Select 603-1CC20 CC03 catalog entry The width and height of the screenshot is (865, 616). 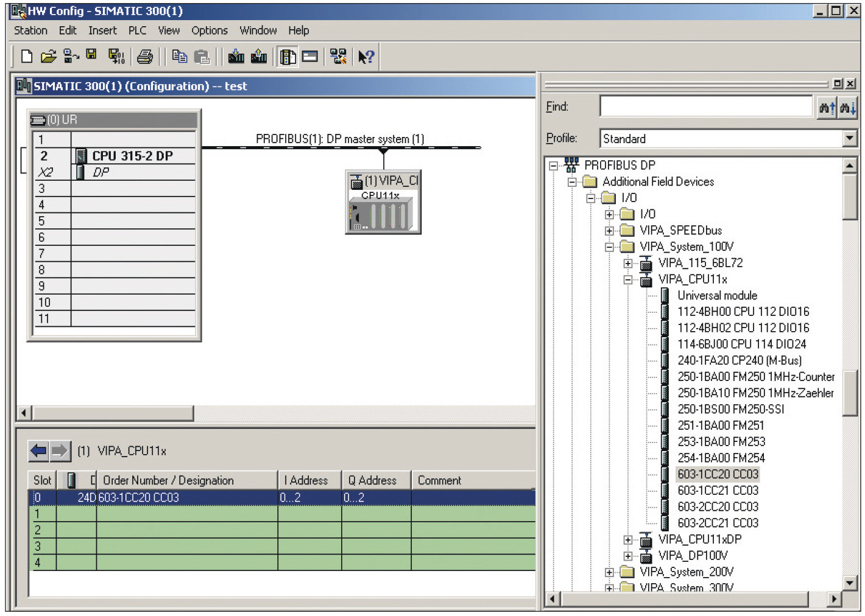coord(718,474)
